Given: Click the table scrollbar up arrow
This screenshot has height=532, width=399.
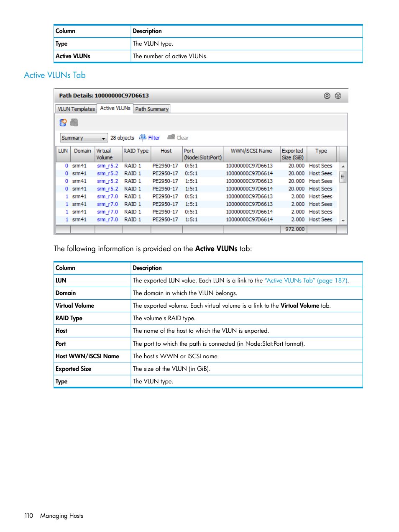Looking at the screenshot, I should coord(343,166).
